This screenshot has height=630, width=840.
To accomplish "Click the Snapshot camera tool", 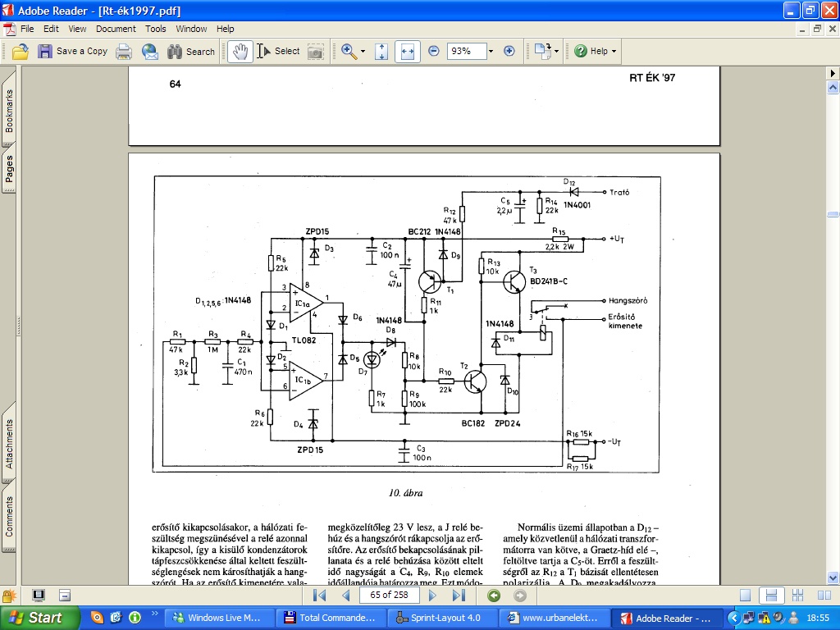I will coord(316,52).
